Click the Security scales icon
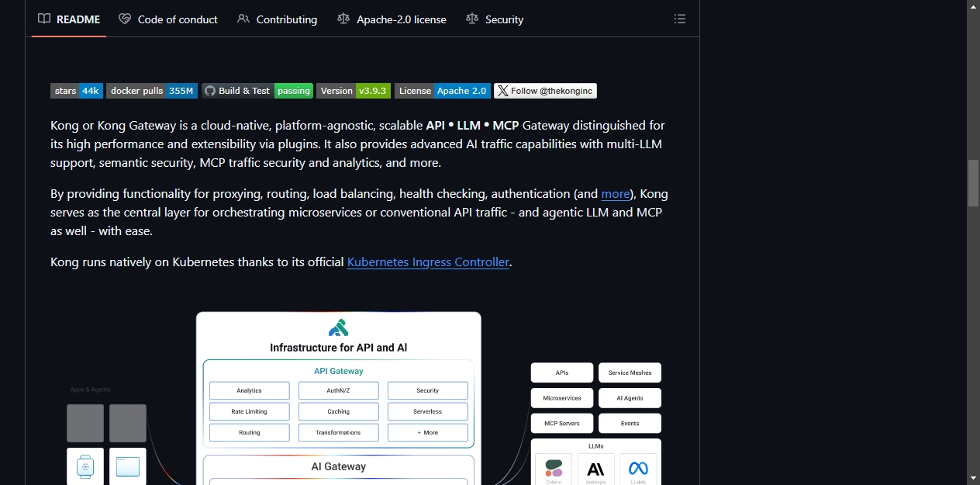 472,19
